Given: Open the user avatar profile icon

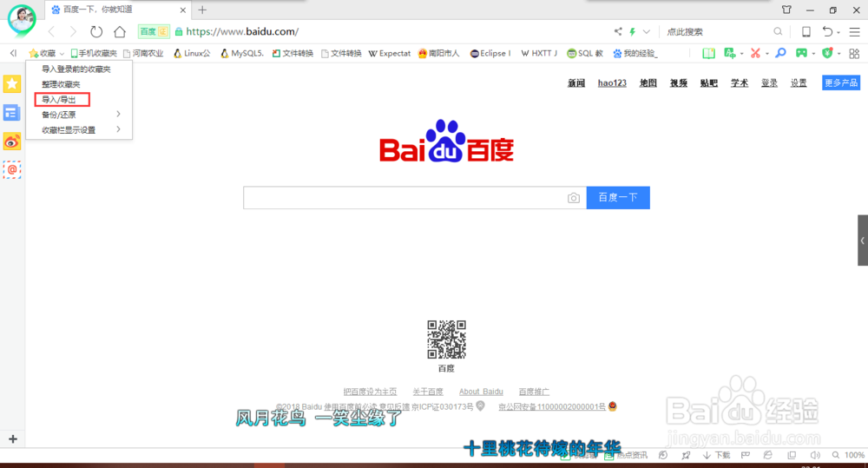Looking at the screenshot, I should click(22, 19).
